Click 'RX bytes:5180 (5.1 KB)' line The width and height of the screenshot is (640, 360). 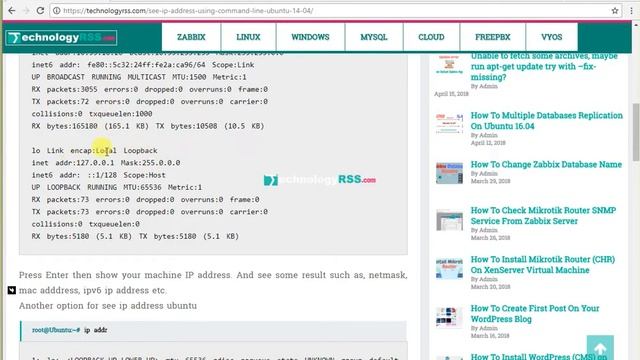point(135,236)
